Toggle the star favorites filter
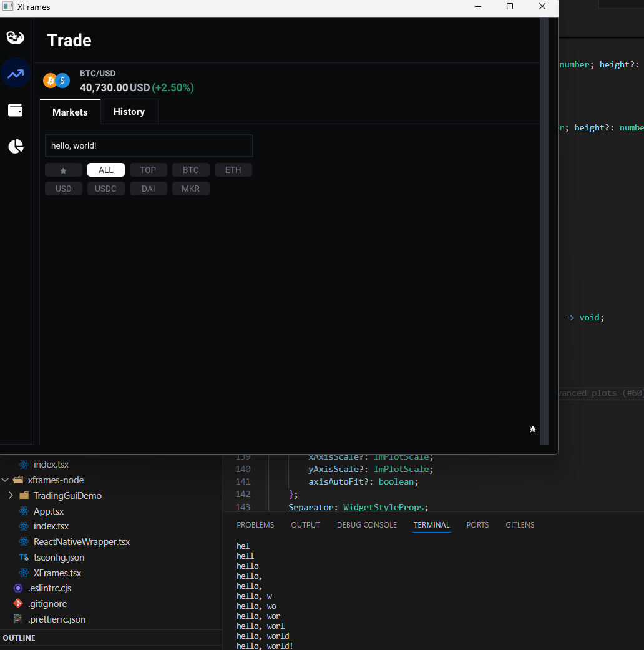 (x=64, y=170)
